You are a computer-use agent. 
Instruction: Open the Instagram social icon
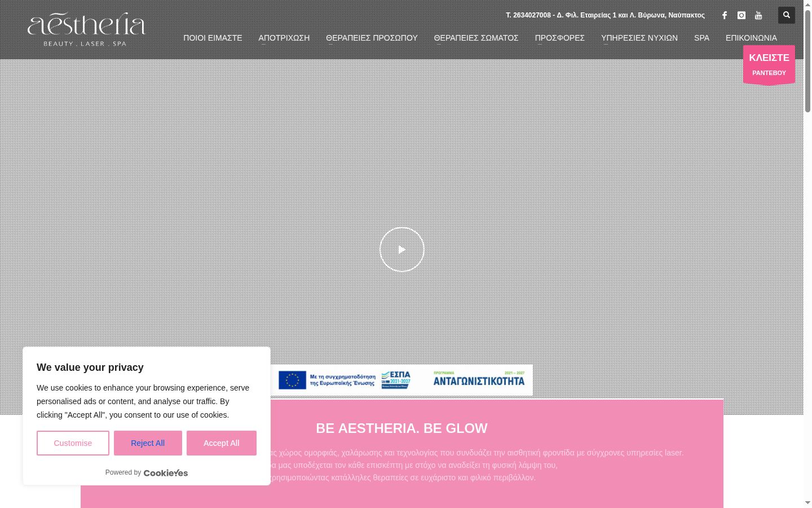point(742,15)
